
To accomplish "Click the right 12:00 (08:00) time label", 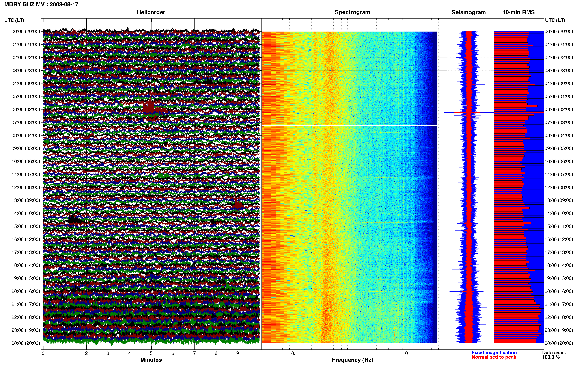I will coord(559,187).
